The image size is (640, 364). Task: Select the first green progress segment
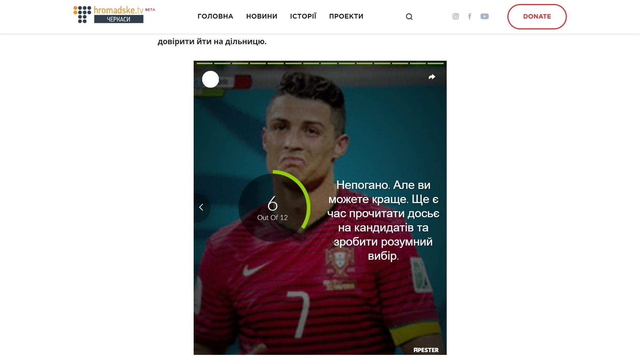tap(204, 63)
